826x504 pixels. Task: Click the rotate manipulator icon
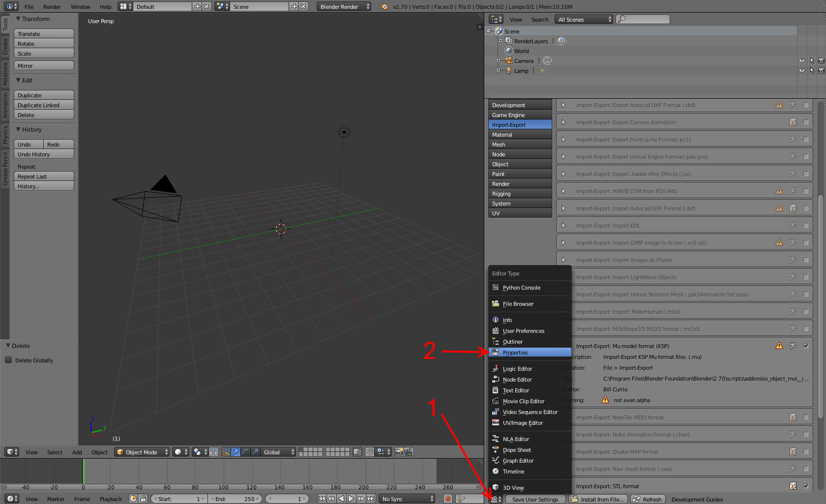point(245,452)
